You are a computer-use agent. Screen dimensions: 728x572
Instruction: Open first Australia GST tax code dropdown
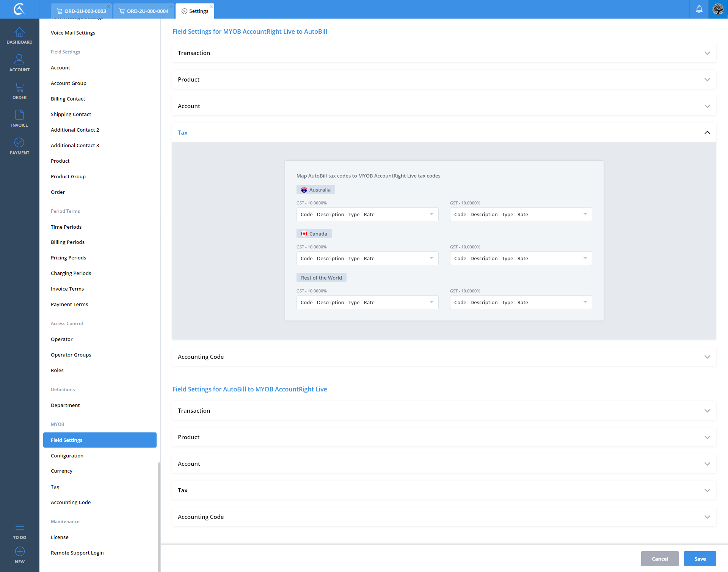pyautogui.click(x=367, y=214)
